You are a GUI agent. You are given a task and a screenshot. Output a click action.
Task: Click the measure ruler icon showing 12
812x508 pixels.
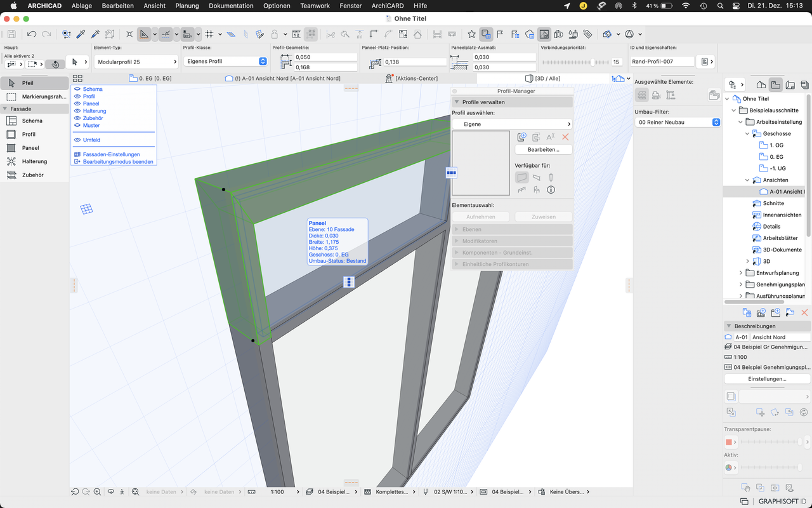point(296,34)
